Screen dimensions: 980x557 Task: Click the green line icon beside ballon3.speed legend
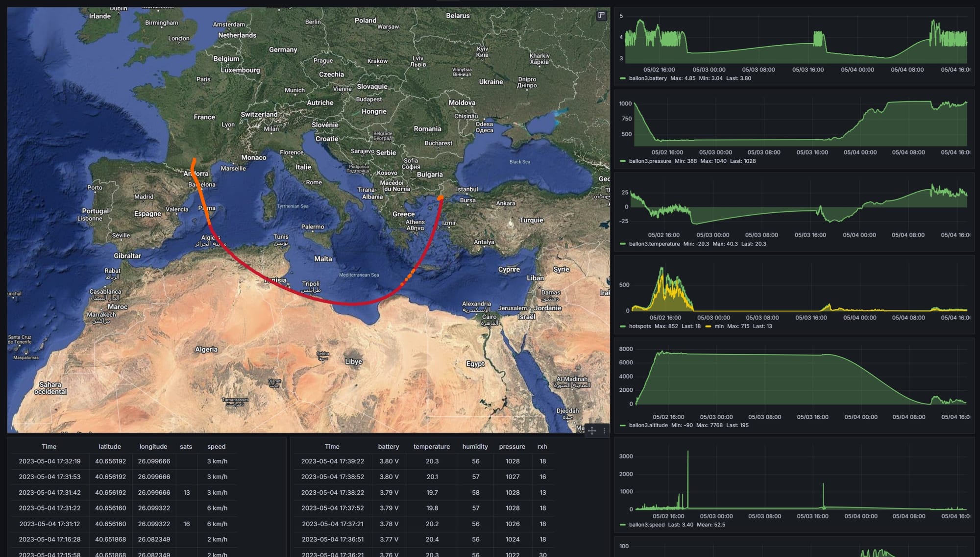[x=622, y=525]
